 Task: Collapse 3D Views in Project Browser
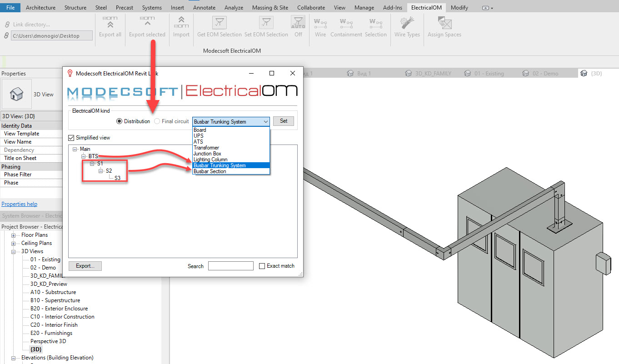tap(13, 251)
